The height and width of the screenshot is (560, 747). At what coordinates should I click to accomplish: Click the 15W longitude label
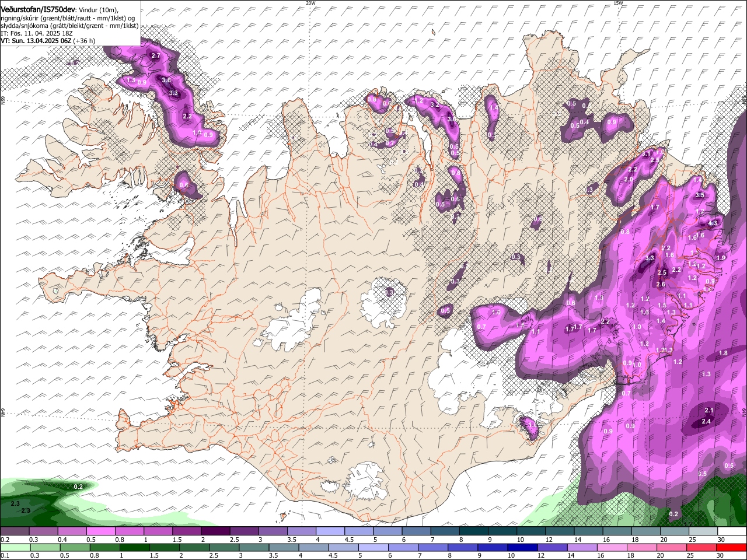click(617, 3)
